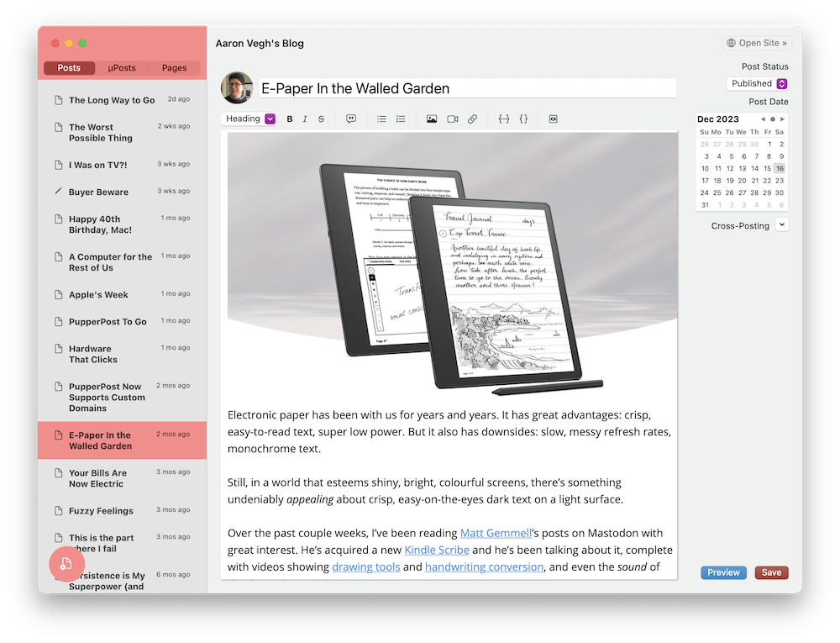The height and width of the screenshot is (643, 840).
Task: Insert an image into the post
Action: pos(432,119)
